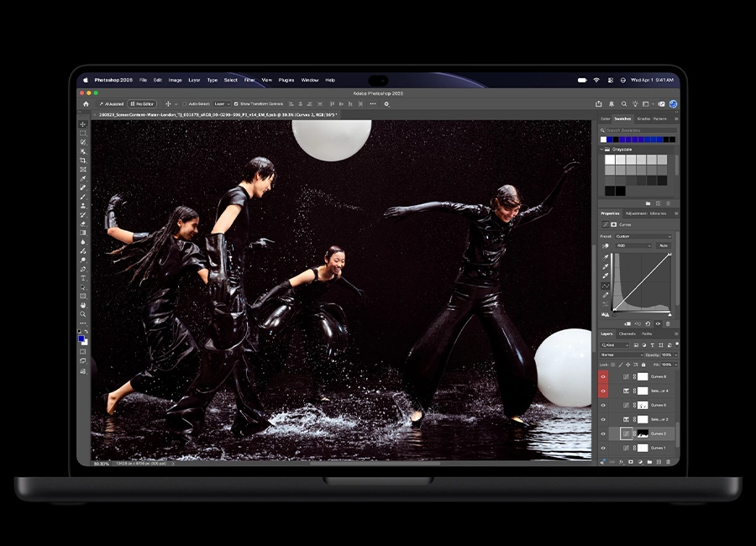Select the Move tool in the left toolbar

pyautogui.click(x=83, y=124)
